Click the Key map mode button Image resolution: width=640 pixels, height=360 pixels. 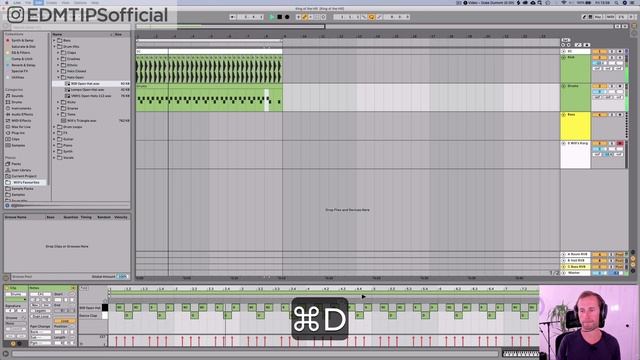click(598, 17)
